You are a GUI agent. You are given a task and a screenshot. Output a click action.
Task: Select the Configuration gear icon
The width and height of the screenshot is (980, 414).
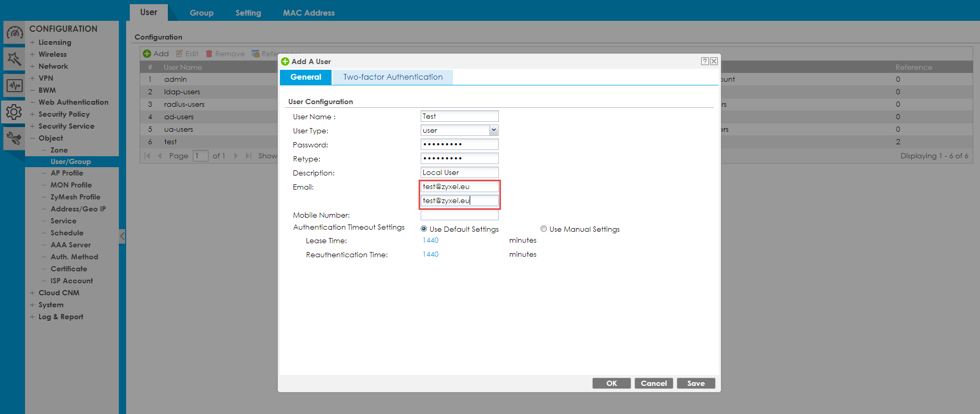click(x=14, y=112)
